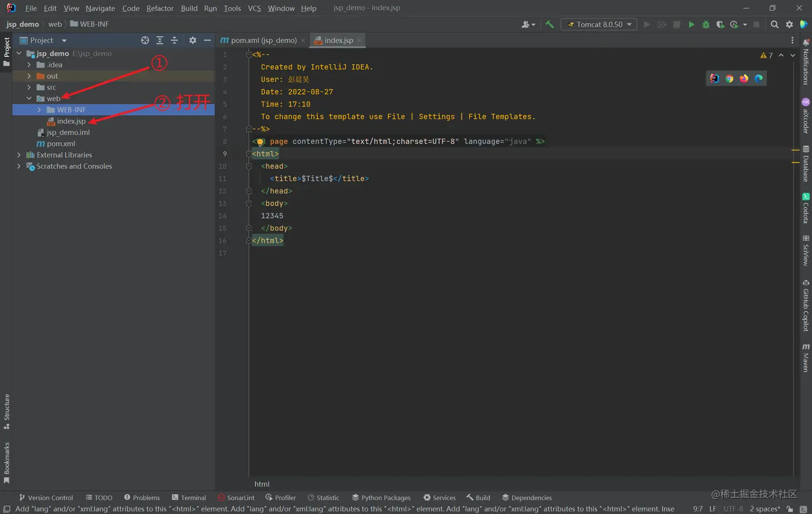Toggle the Maven tool window
Viewport: 812px width, 514px height.
806,358
